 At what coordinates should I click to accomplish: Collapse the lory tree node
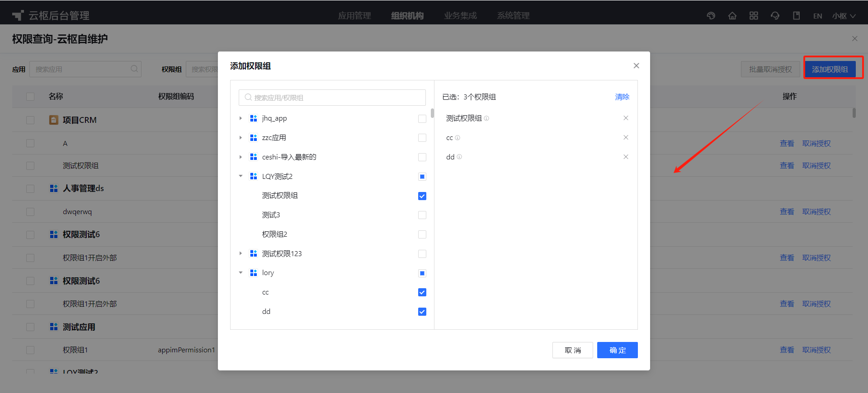pyautogui.click(x=241, y=273)
